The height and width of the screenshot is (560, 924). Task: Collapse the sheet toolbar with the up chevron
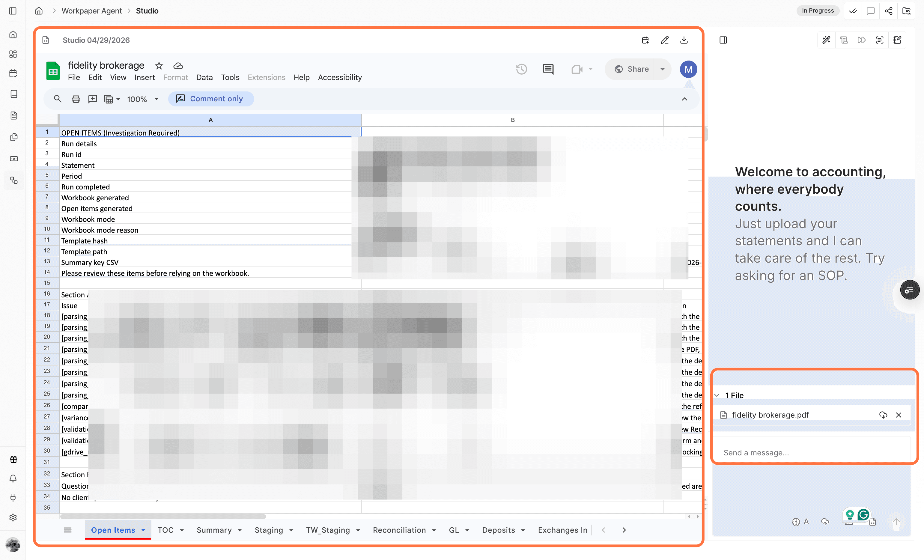tap(684, 99)
